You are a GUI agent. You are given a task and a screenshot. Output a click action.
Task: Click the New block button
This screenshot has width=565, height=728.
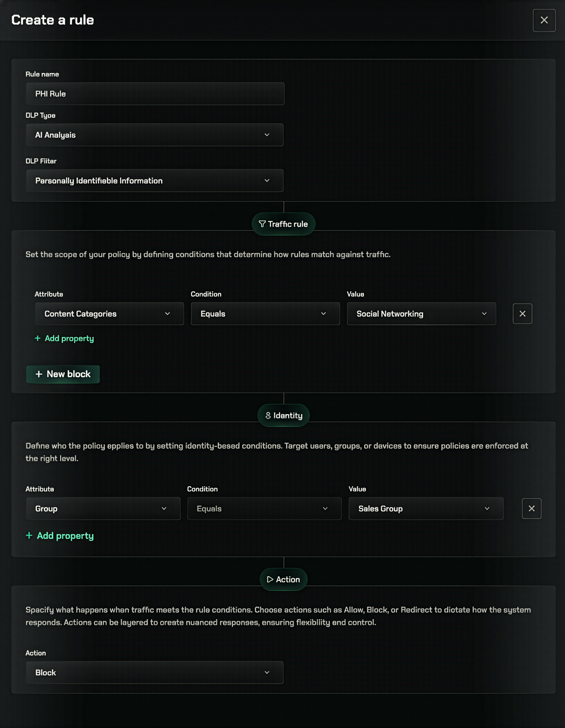(x=63, y=374)
